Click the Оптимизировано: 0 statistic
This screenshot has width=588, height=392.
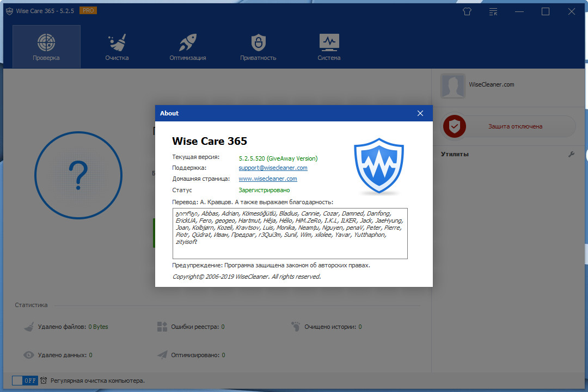198,355
